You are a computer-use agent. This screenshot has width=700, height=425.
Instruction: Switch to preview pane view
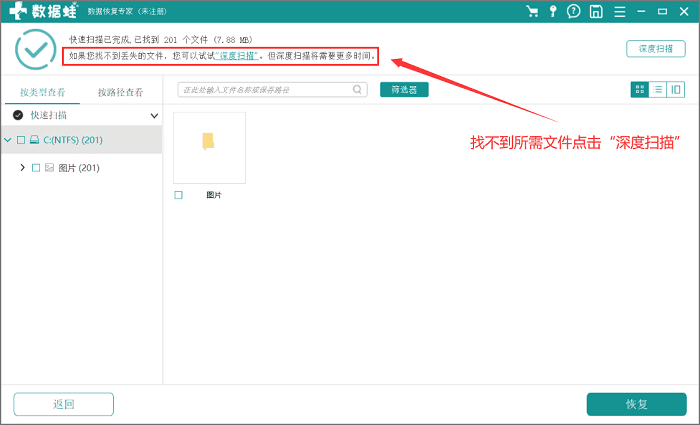[675, 90]
